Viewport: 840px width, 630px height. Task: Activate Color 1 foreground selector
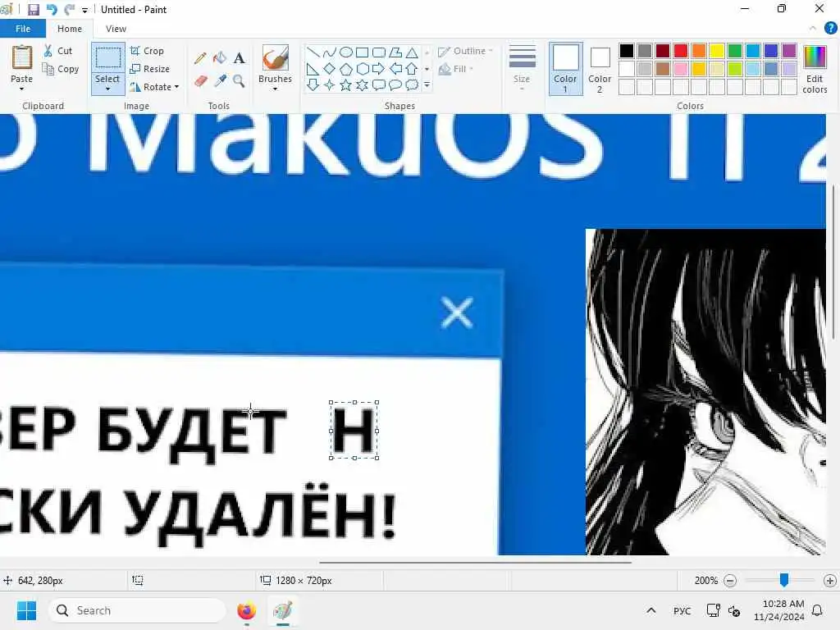point(566,69)
